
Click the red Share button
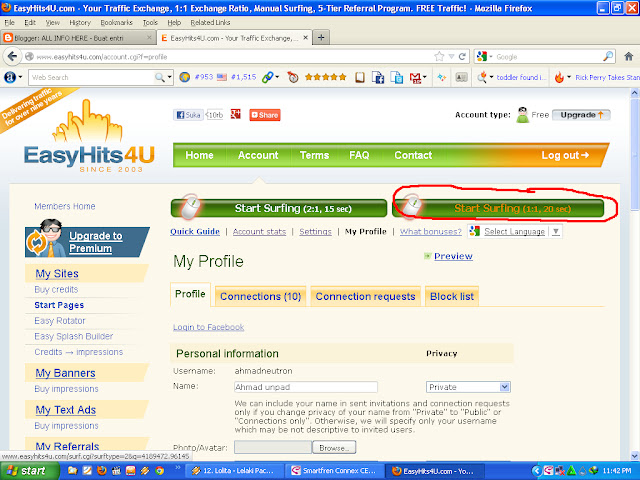265,115
